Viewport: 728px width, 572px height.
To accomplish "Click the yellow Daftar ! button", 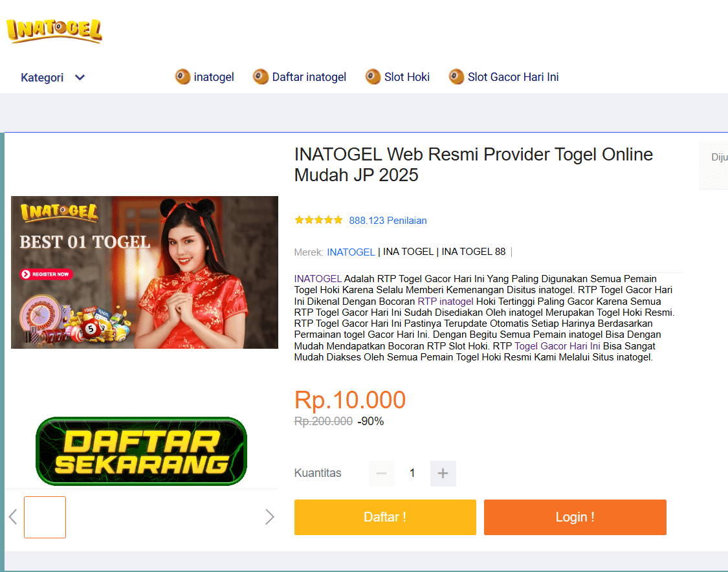I will pyautogui.click(x=385, y=517).
